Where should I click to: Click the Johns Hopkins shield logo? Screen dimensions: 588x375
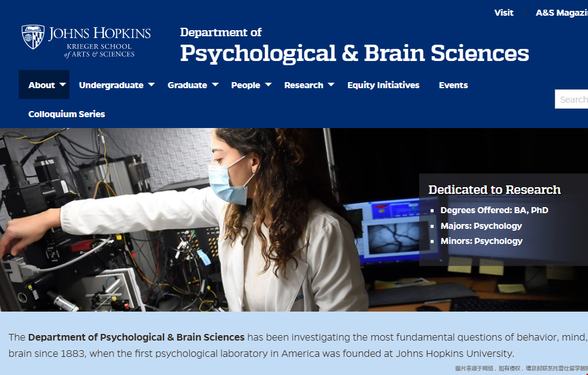point(33,37)
